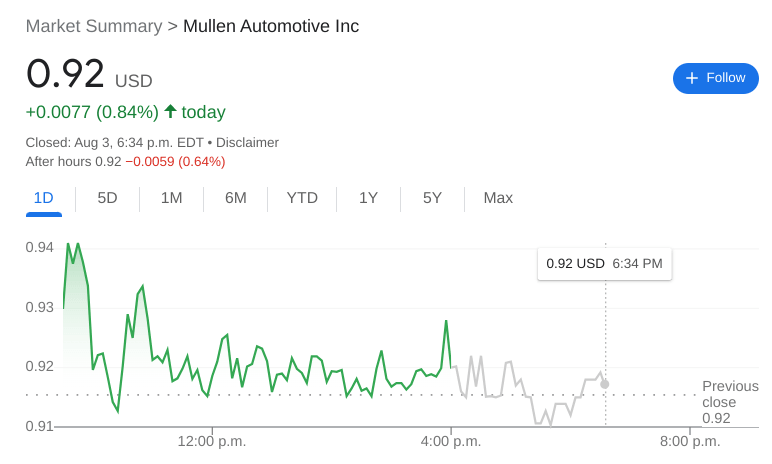This screenshot has width=772, height=464.
Task: Click the 12:00 p.m. axis label
Action: [x=212, y=441]
